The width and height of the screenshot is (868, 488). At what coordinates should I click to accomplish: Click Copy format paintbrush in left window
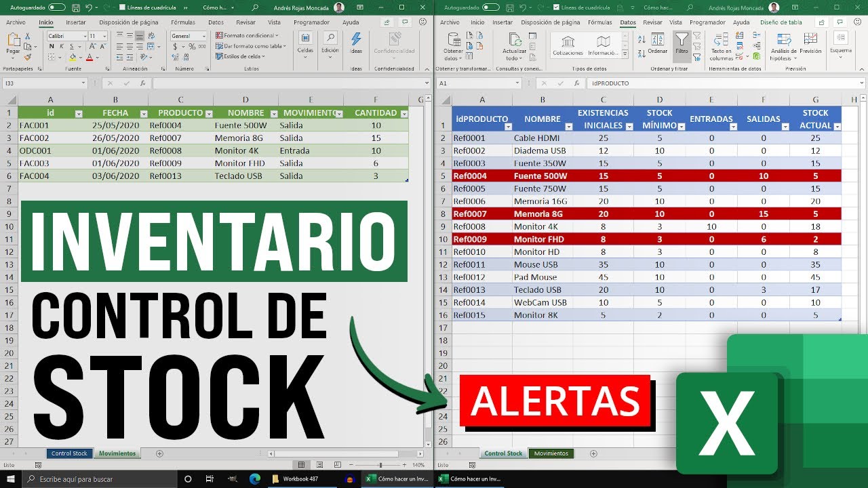click(27, 58)
